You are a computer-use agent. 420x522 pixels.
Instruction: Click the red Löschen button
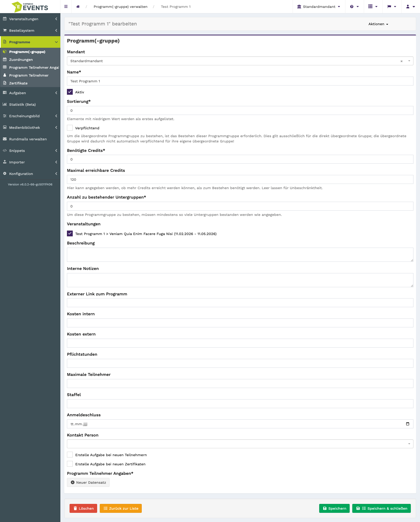[83, 508]
